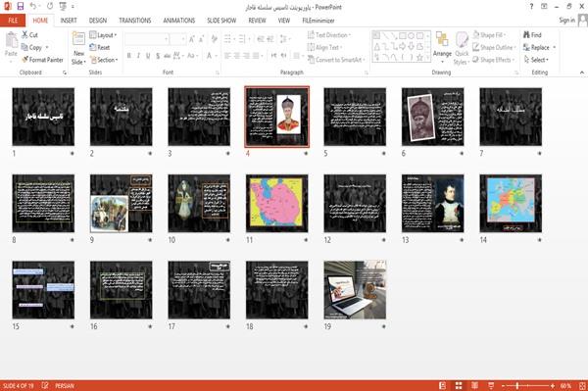Open the FILEminimizer tab
This screenshot has width=588, height=391.
tap(318, 21)
